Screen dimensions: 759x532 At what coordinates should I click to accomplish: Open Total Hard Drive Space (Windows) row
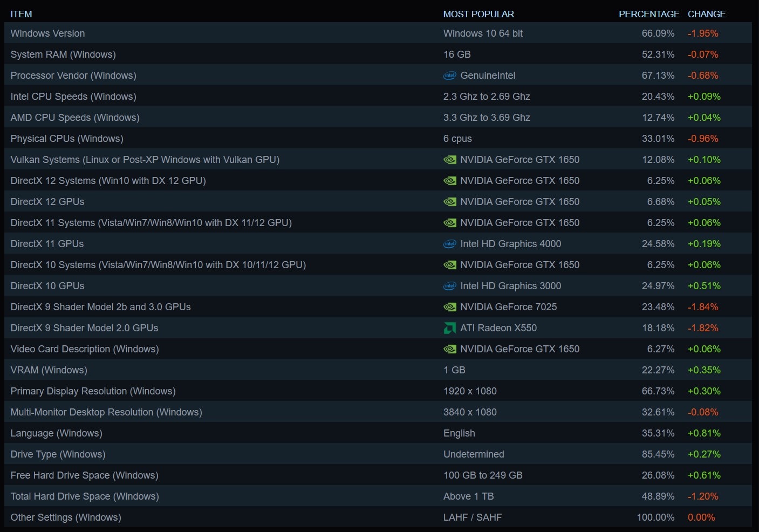click(x=378, y=496)
